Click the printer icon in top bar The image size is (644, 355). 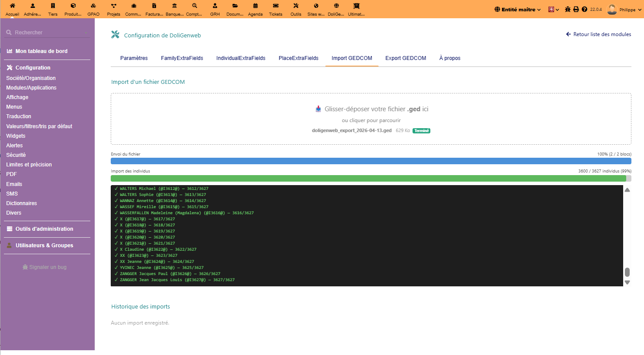[x=576, y=9]
